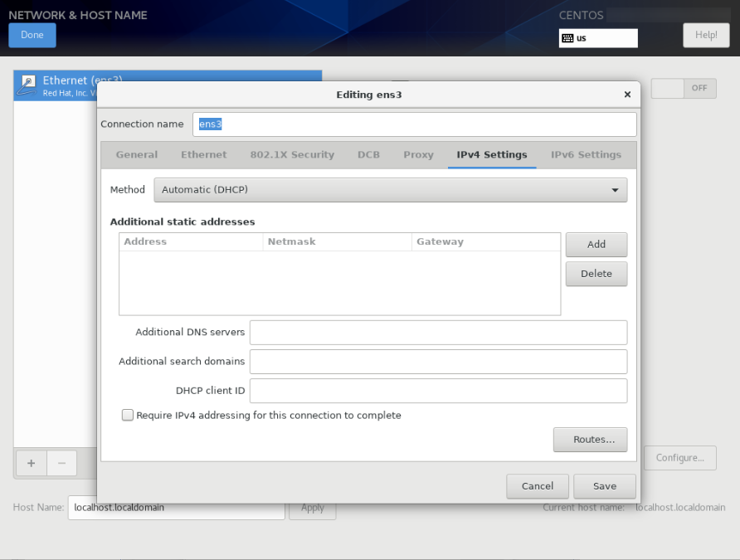Open the Help! button

(x=706, y=35)
